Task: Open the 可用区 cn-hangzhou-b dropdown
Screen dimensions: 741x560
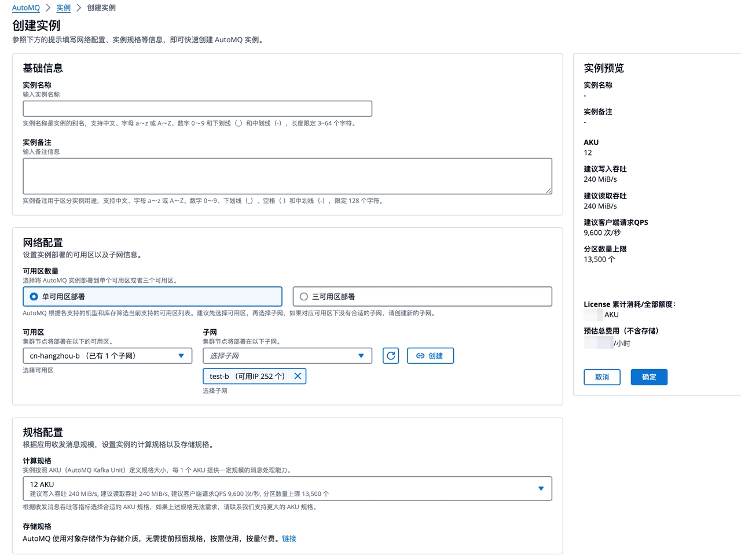Action: point(107,356)
